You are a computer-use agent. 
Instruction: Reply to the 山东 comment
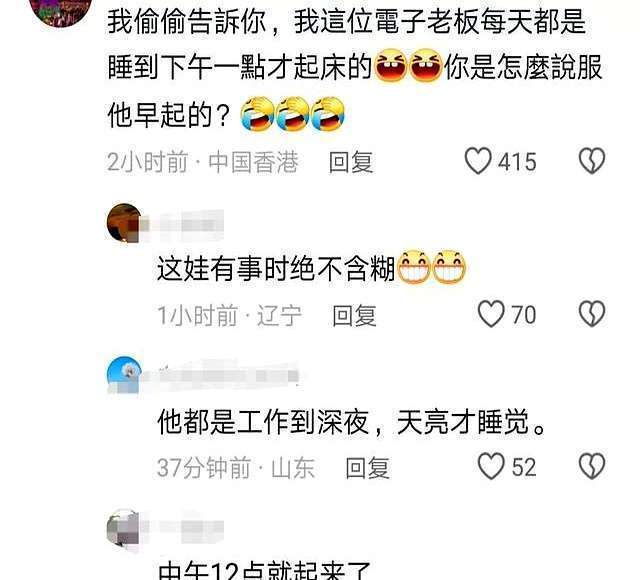[367, 468]
